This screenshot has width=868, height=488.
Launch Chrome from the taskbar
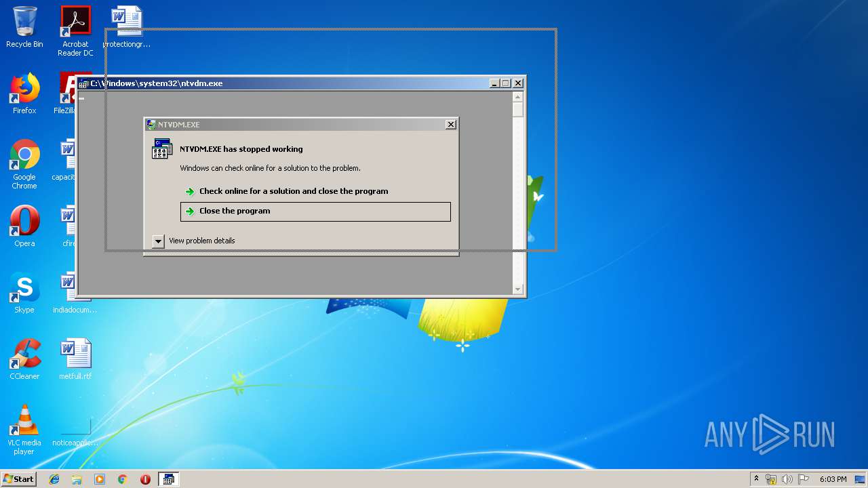pyautogui.click(x=123, y=479)
